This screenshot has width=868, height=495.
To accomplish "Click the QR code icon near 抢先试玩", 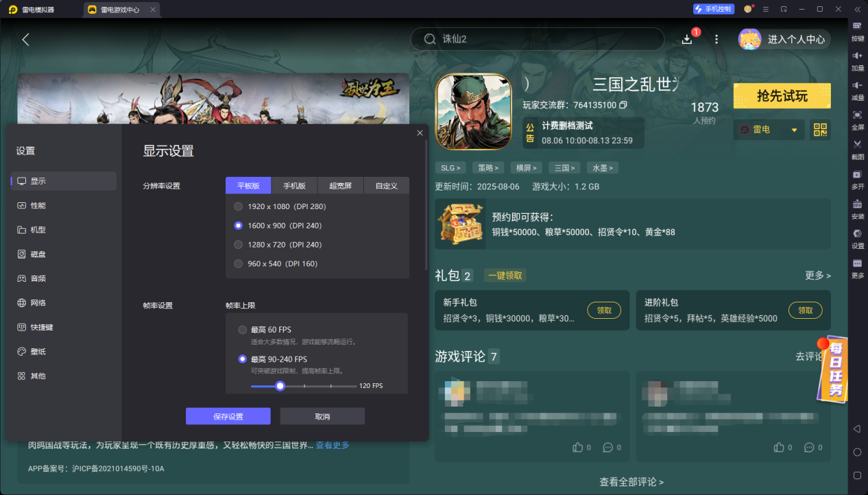I will pos(820,130).
